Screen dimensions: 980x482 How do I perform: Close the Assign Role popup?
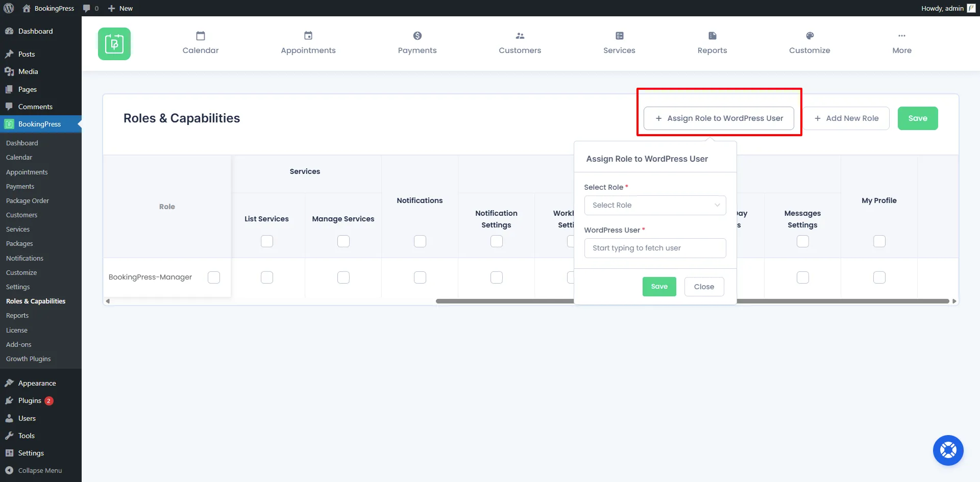pyautogui.click(x=704, y=287)
